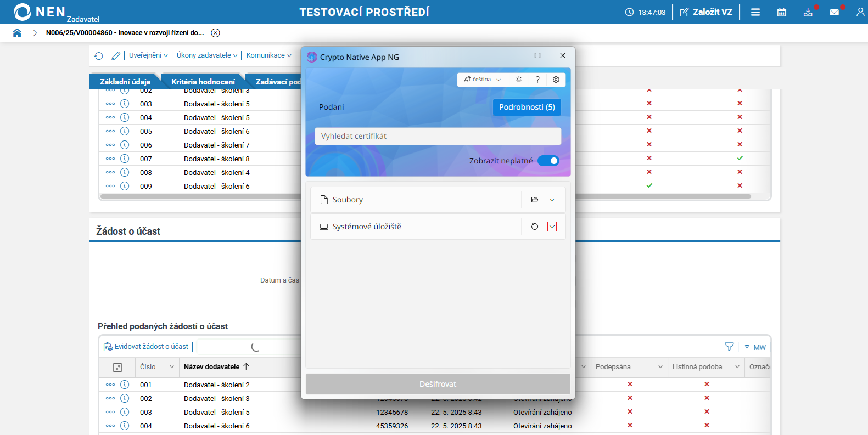The image size is (868, 435).
Task: Click Evidovat žádost o účast link
Action: (146, 347)
